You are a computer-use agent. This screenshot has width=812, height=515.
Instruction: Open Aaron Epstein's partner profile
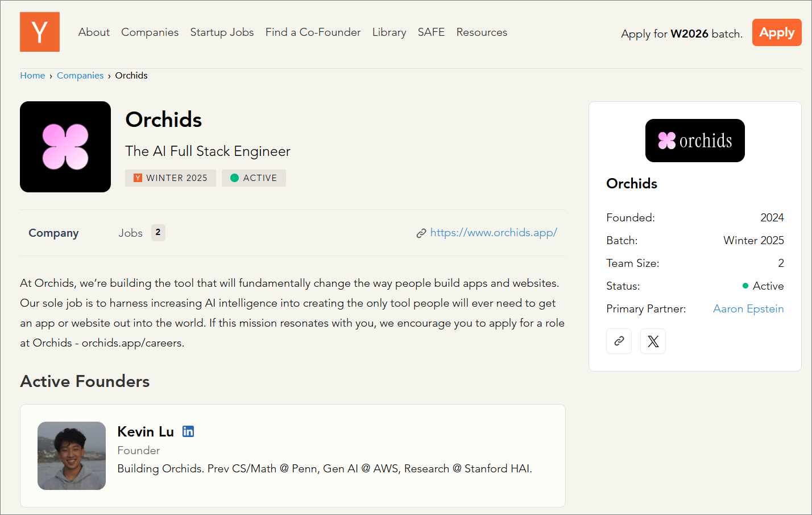click(x=748, y=308)
